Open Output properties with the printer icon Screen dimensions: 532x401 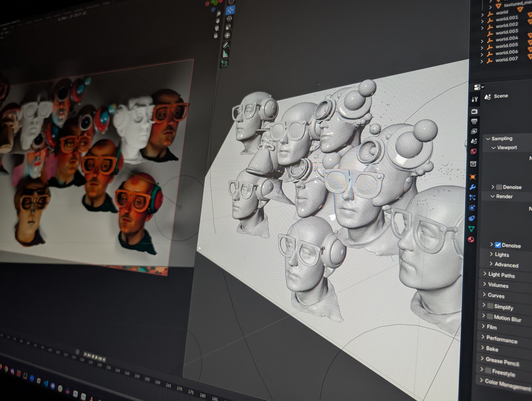point(474,122)
